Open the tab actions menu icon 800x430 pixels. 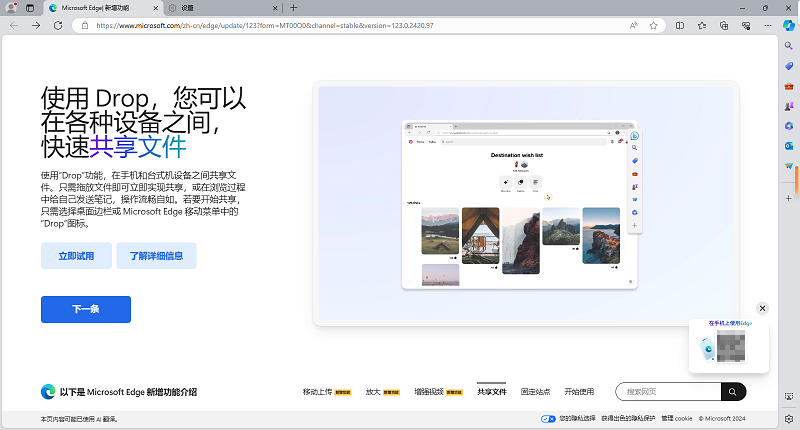coord(30,8)
